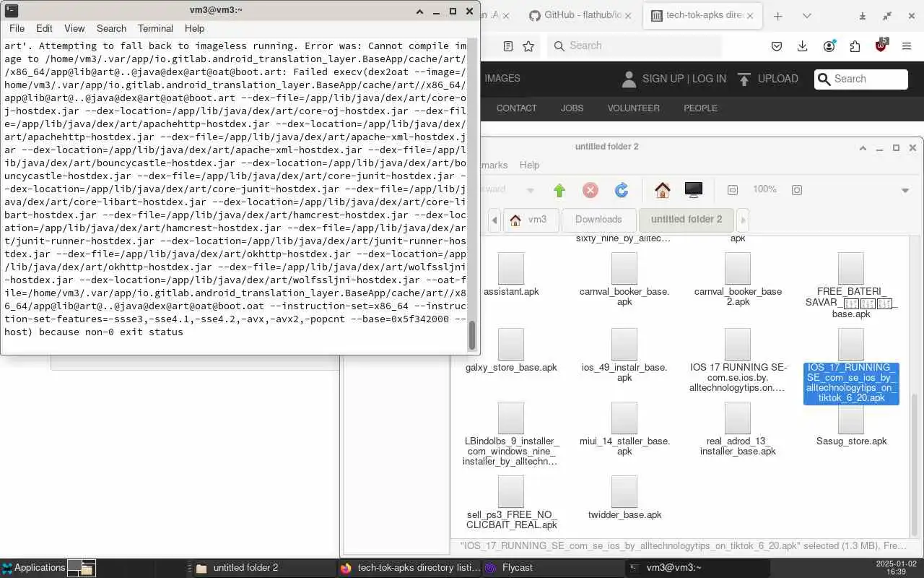924x578 pixels.
Task: Open the Firefox account icon
Action: pos(829,46)
